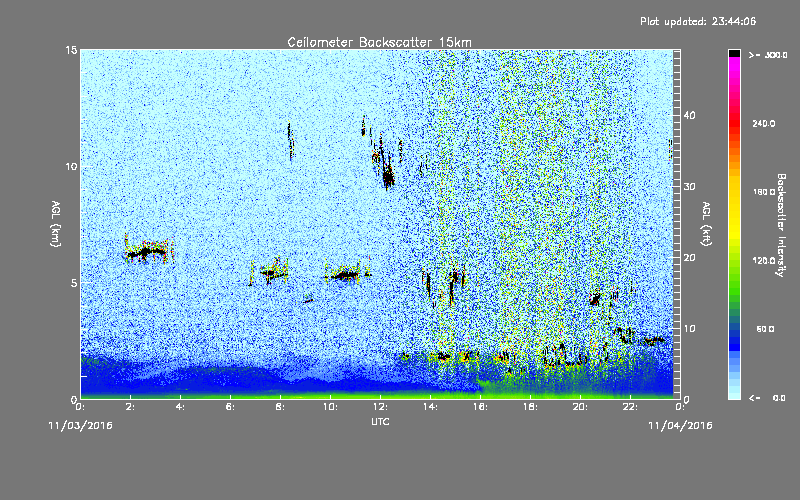The image size is (800, 500).
Task: Click the '6:' tick on UTC axis
Action: tap(231, 407)
